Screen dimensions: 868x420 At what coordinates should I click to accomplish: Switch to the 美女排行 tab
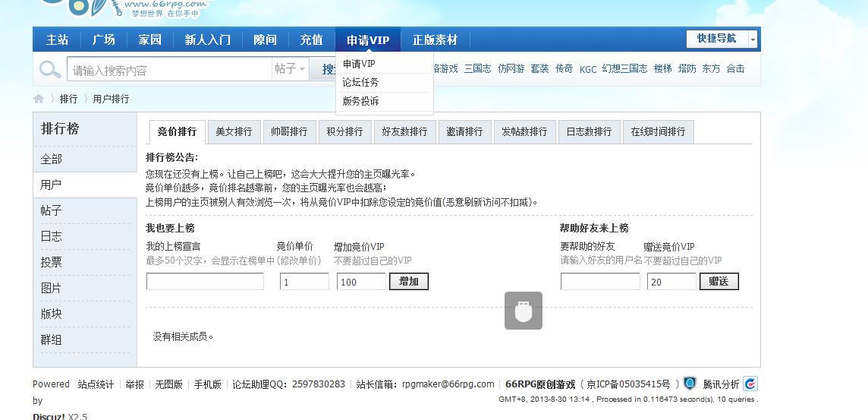[234, 132]
